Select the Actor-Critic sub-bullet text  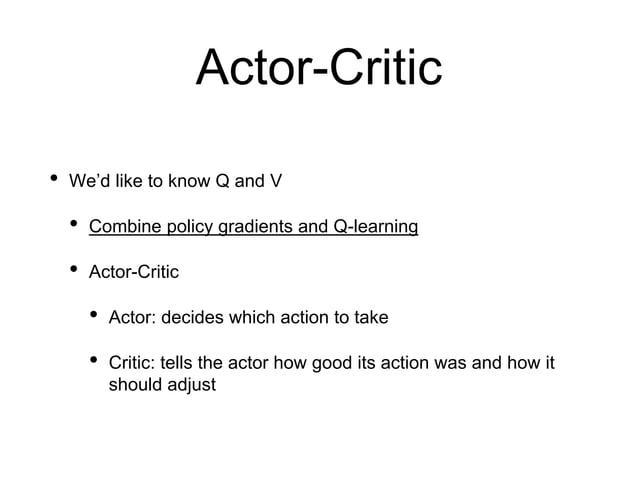coord(134,272)
